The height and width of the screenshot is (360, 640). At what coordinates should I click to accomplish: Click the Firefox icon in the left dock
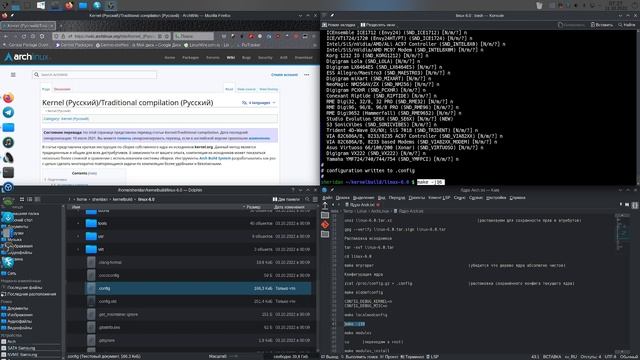(8, 98)
